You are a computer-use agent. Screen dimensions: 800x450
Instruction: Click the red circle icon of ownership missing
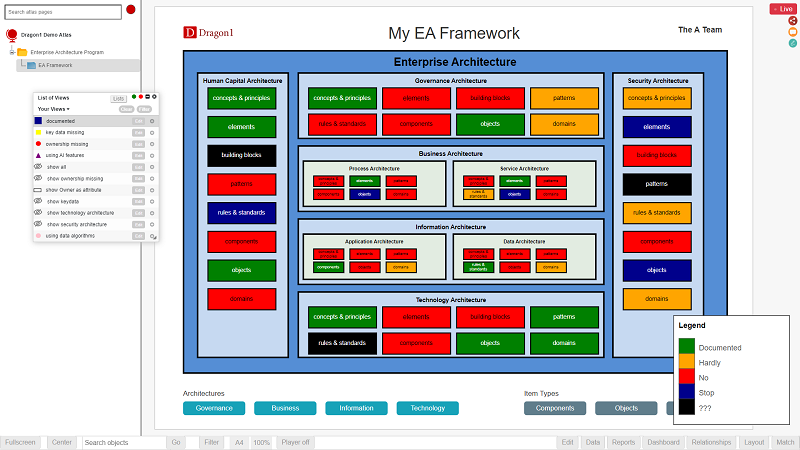point(38,144)
